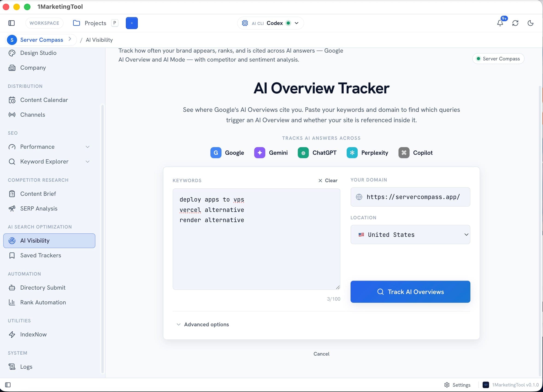
Task: Collapse sidebar via bottom-left panel icon
Action: click(x=8, y=385)
